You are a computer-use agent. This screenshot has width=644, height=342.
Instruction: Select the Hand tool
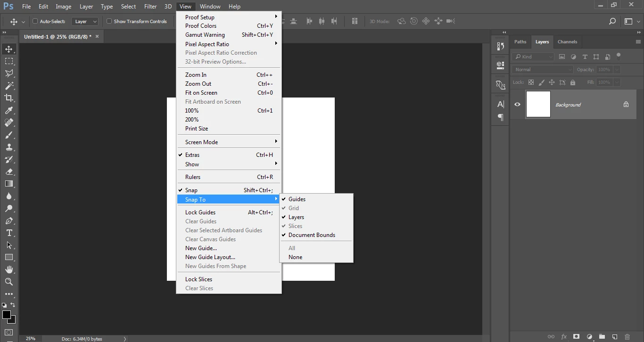(x=9, y=269)
